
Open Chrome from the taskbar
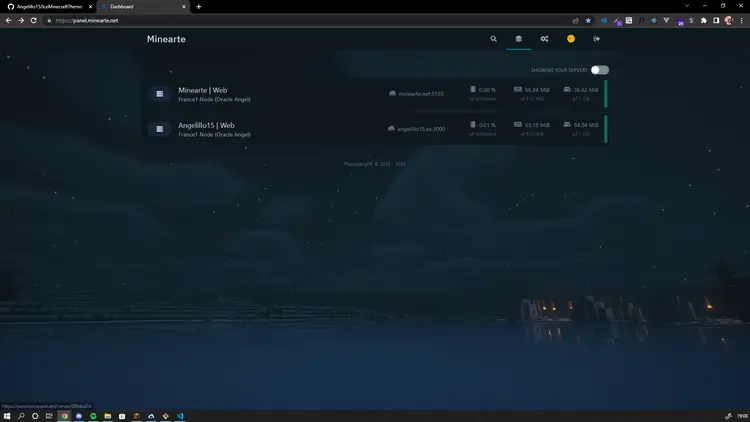[64, 416]
